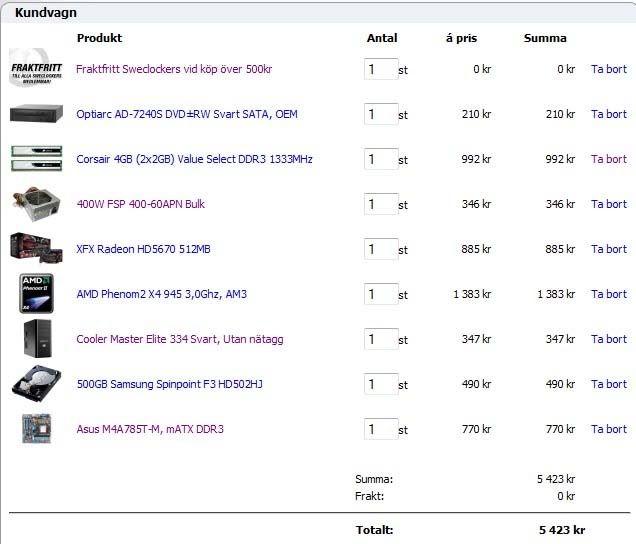Click the XFX Radeon graphics card image
This screenshot has height=544, width=636.
pyautogui.click(x=36, y=248)
